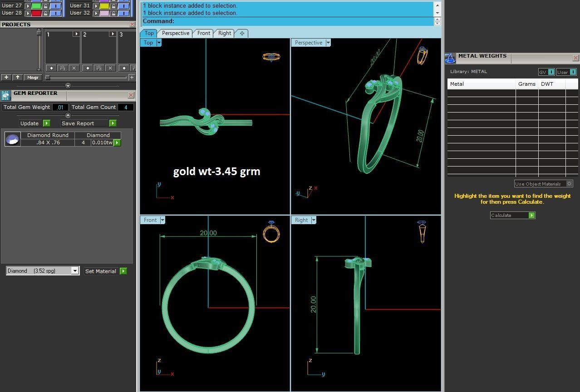Click the green arrow beside Calculate
Image resolution: width=580 pixels, height=392 pixels.
tap(531, 215)
